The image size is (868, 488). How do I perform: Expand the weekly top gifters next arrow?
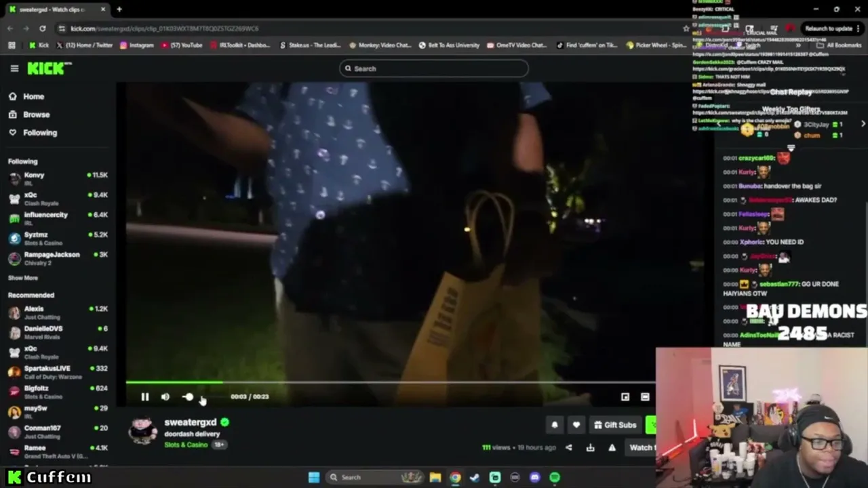coord(863,124)
